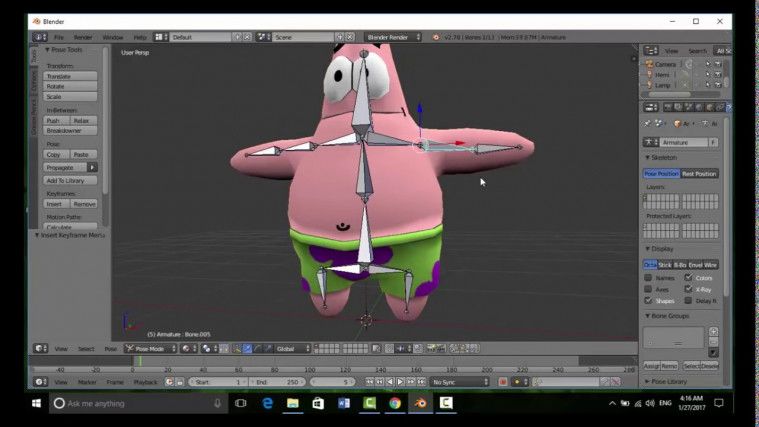Click the play animation button
Image resolution: width=759 pixels, height=427 pixels.
click(401, 382)
